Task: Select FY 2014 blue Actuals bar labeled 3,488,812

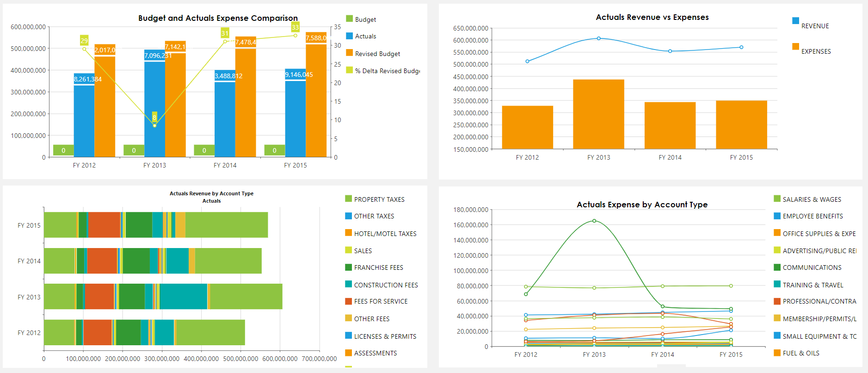Action: click(x=225, y=113)
